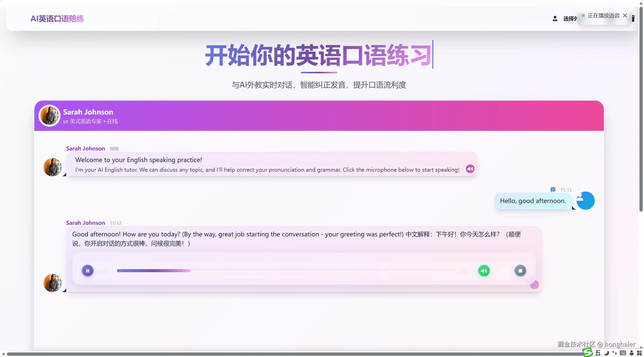This screenshot has height=357, width=644.
Task: Pause the voice message playback
Action: (87, 271)
